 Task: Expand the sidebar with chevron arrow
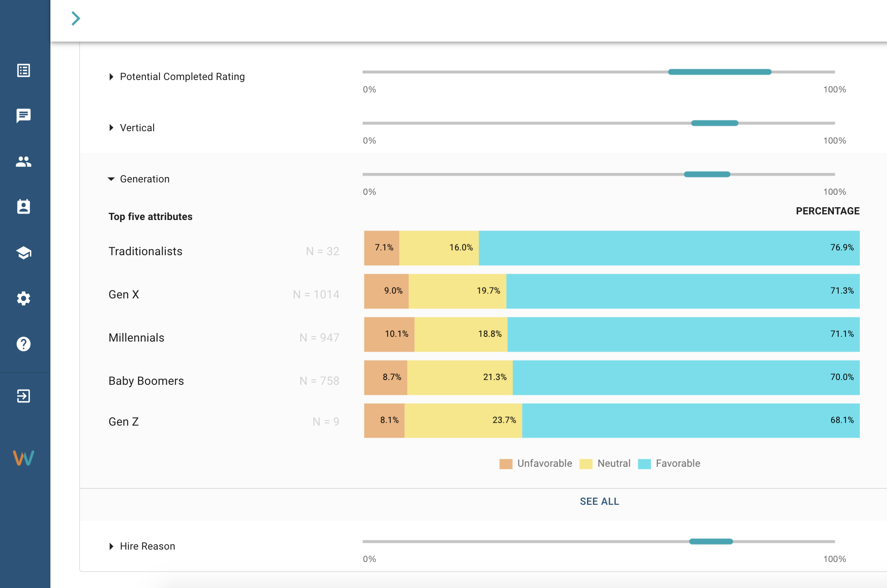[76, 18]
